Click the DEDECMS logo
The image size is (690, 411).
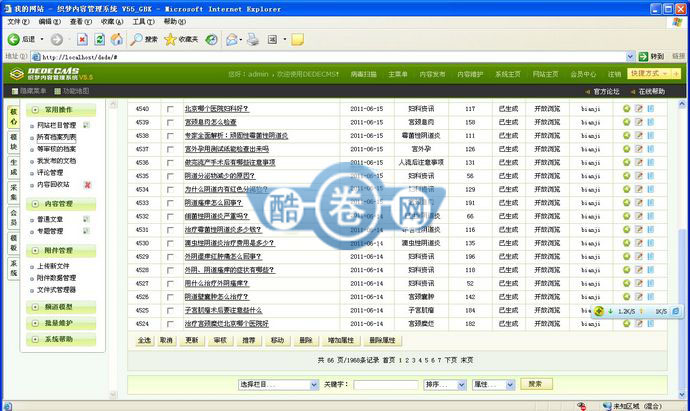pos(51,73)
